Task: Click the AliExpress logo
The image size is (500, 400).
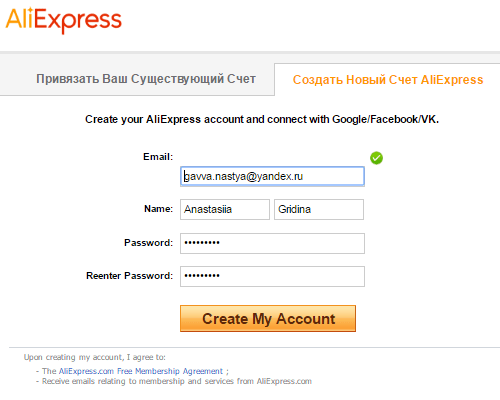Action: (64, 20)
